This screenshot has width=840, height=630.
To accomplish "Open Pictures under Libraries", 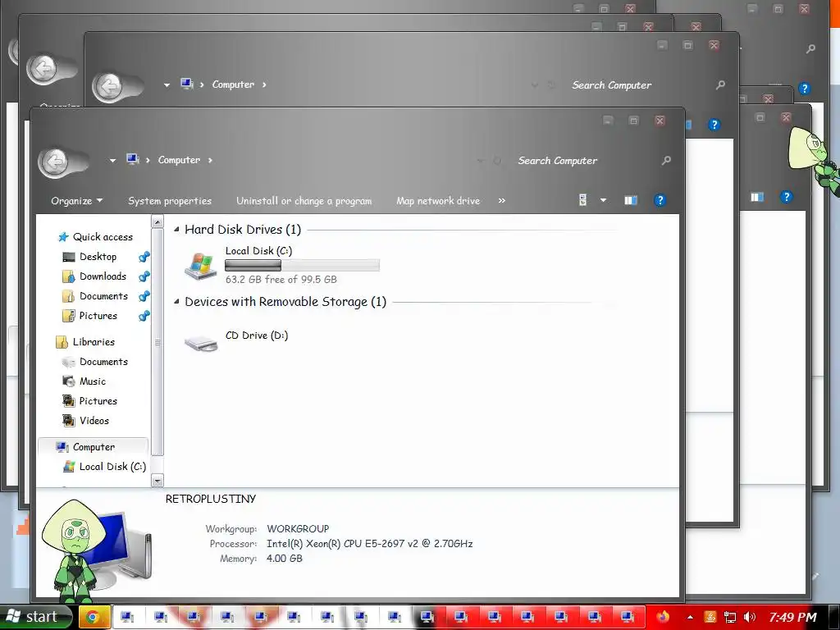I will tap(98, 401).
